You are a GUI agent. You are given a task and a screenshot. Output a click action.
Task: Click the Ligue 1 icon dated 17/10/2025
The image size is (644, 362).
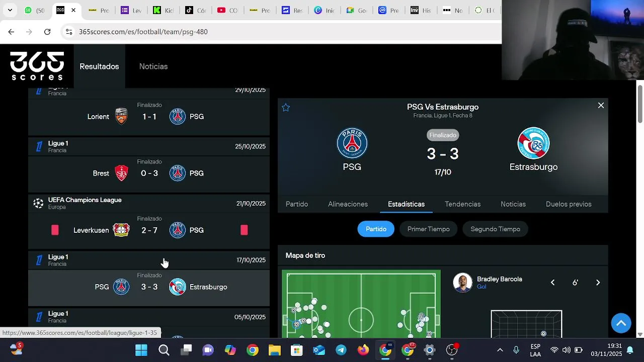(x=39, y=260)
